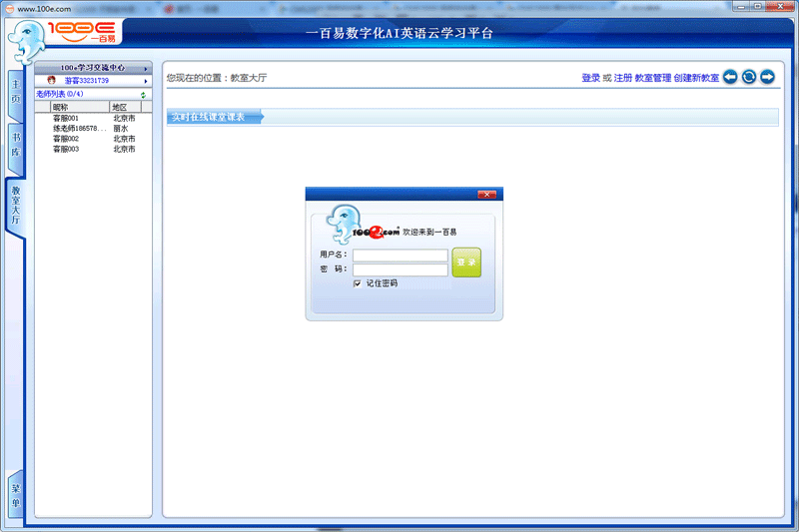Select teacher row 客服001
799x532 pixels.
[93, 118]
